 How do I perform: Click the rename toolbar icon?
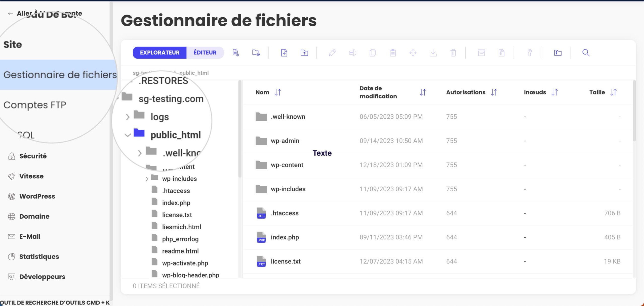coord(352,53)
